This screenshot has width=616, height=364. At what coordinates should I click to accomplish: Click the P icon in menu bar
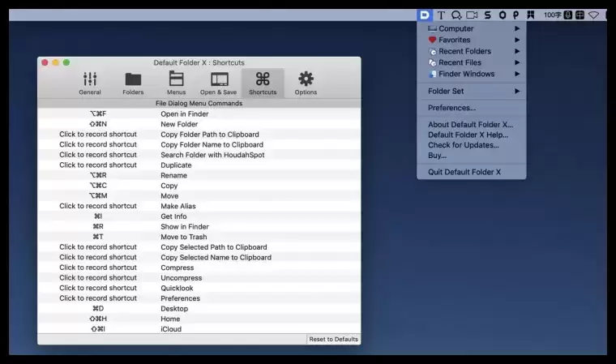tap(515, 15)
